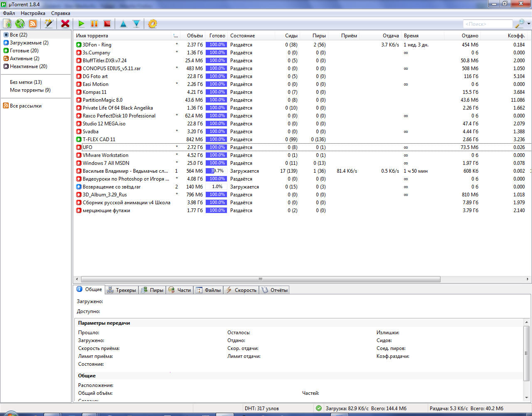Switch to the Скорость tab
Screen dimensions: 532x416
(241, 290)
